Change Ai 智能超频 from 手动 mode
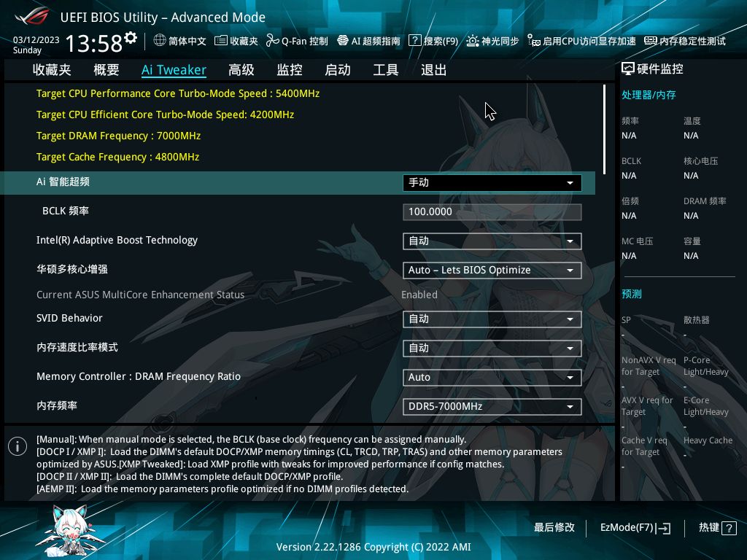Image resolution: width=747 pixels, height=560 pixels. coord(492,183)
